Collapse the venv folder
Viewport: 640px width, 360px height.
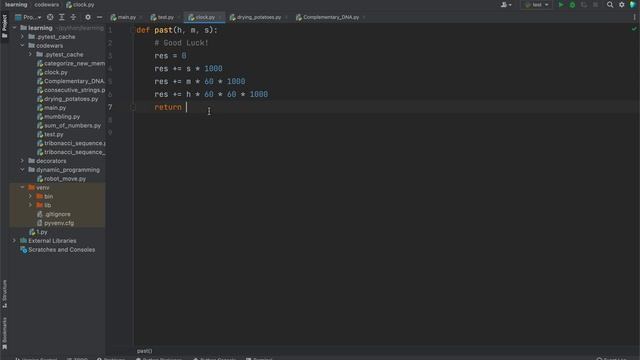tap(22, 187)
